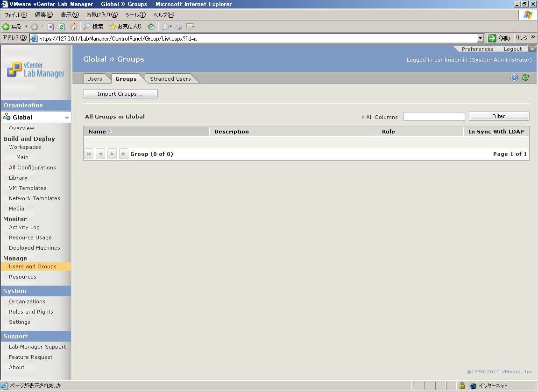Open Workspaces in sidebar
The width and height of the screenshot is (538, 392).
(25, 147)
